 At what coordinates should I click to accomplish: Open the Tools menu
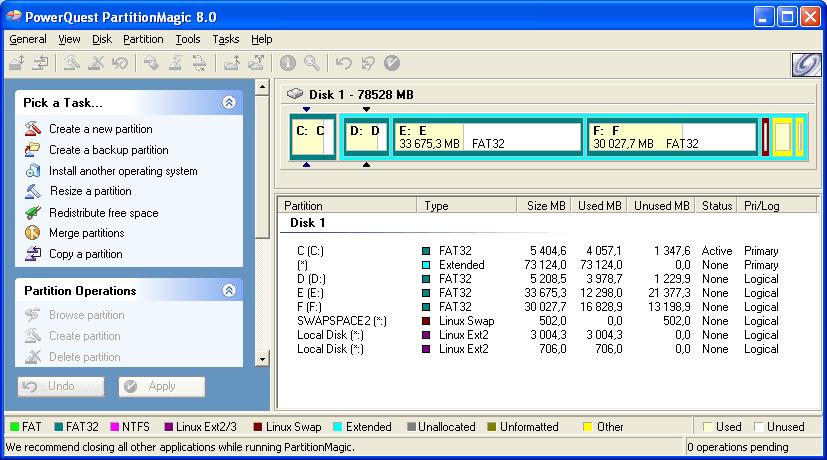pos(188,39)
